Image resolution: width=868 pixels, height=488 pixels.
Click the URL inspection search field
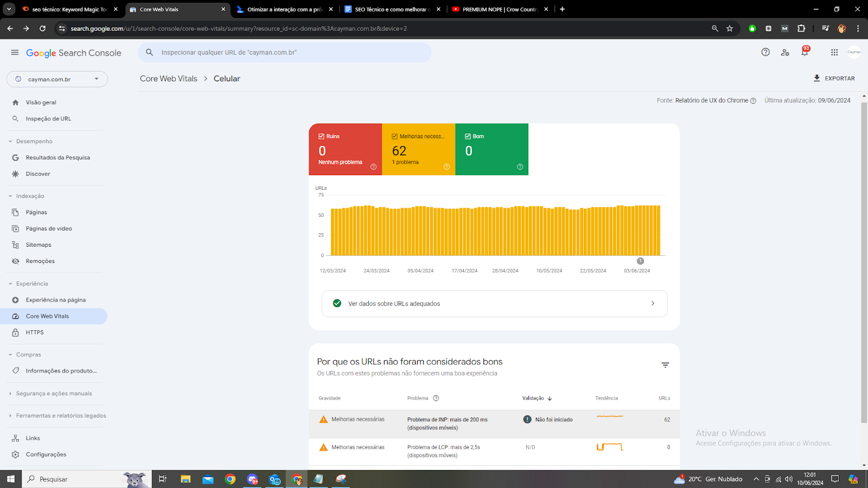(285, 53)
